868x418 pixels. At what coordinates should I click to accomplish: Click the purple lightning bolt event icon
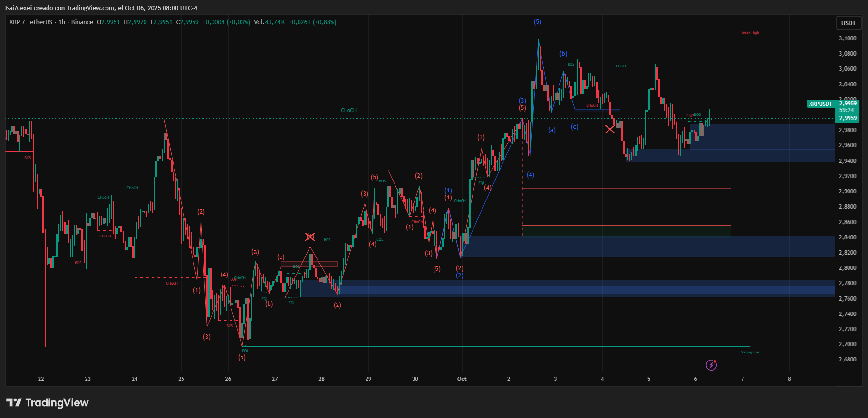711,365
